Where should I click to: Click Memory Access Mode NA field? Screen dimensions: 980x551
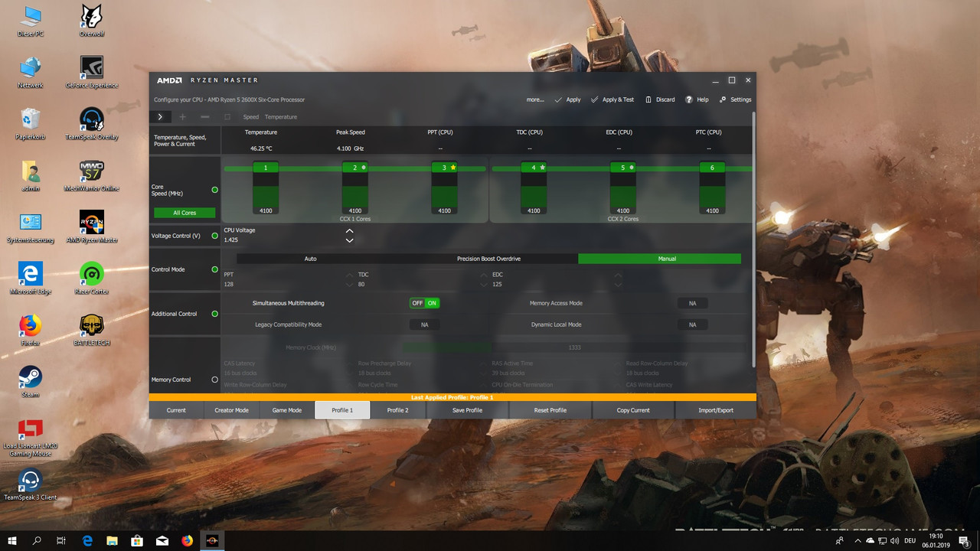click(x=692, y=303)
